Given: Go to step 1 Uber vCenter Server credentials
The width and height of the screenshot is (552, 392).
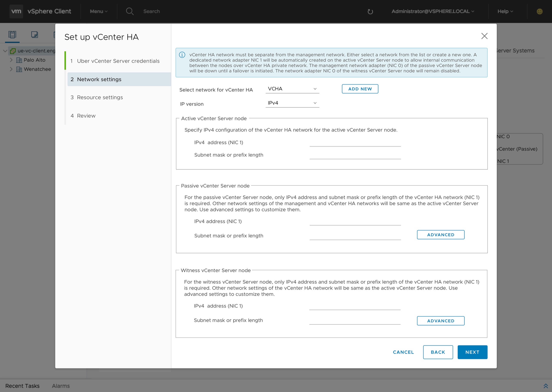Looking at the screenshot, I should coord(119,61).
